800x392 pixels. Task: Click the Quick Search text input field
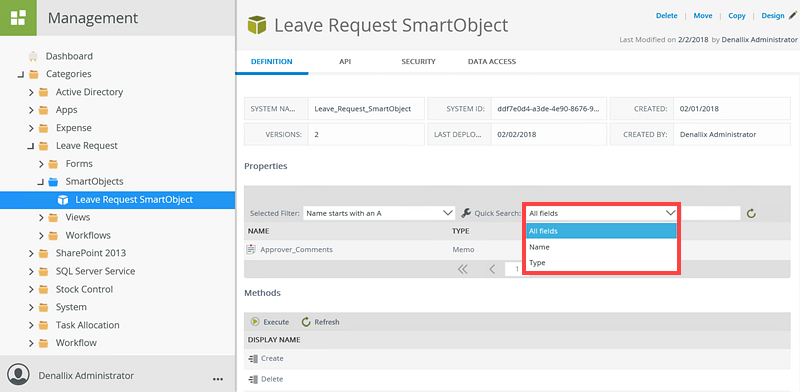[x=710, y=213]
